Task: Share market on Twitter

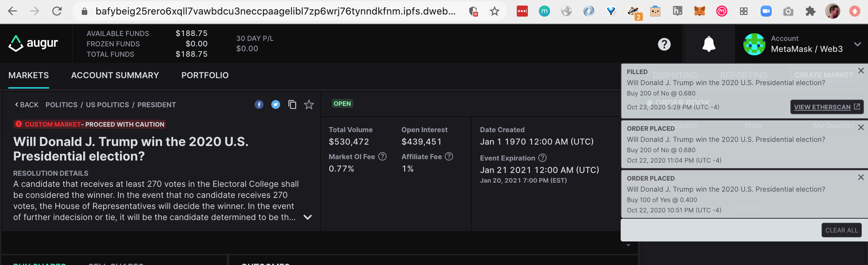Action: click(276, 104)
